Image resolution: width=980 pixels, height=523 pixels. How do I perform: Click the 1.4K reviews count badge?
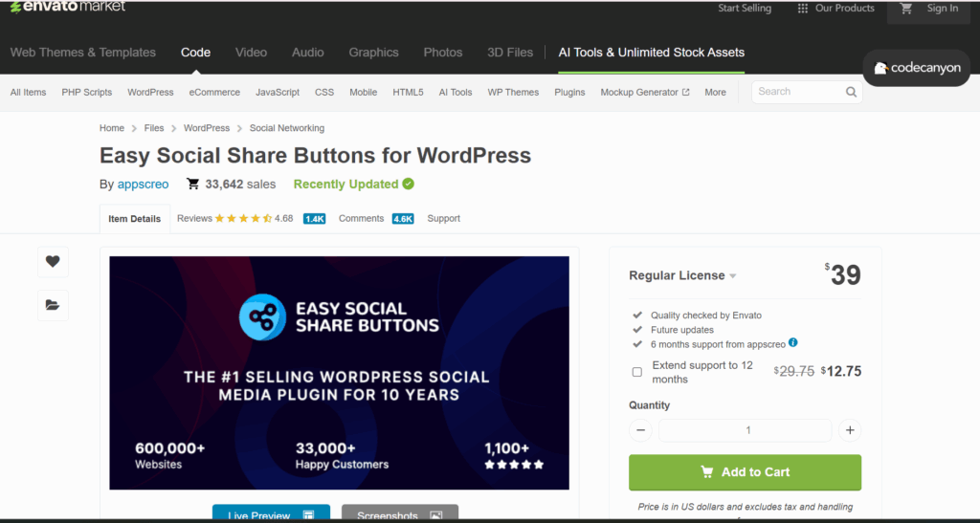click(x=314, y=219)
